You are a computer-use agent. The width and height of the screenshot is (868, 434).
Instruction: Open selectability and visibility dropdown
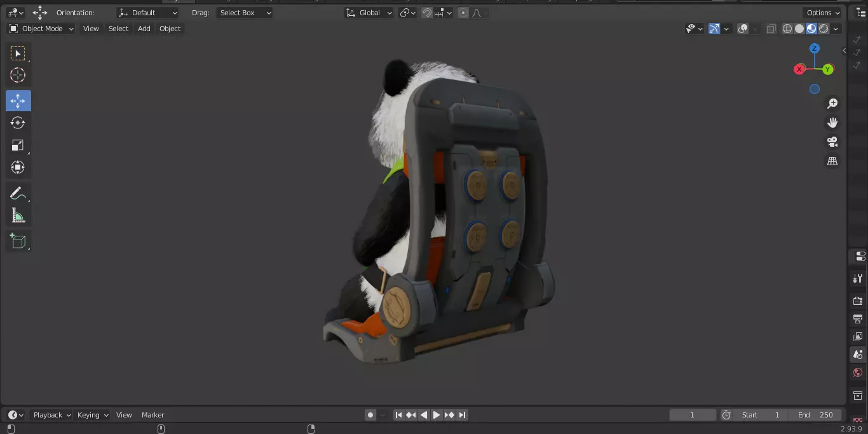coord(695,29)
